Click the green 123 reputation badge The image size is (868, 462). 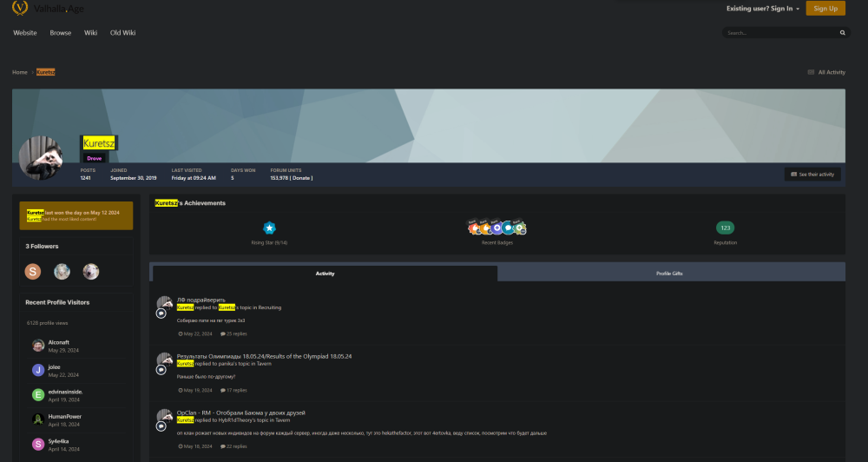coord(725,228)
